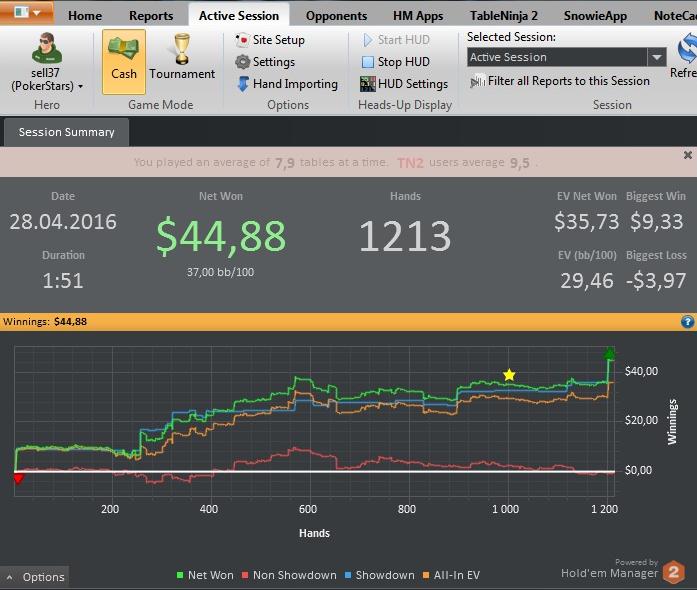Click the Refresh icon

point(686,49)
